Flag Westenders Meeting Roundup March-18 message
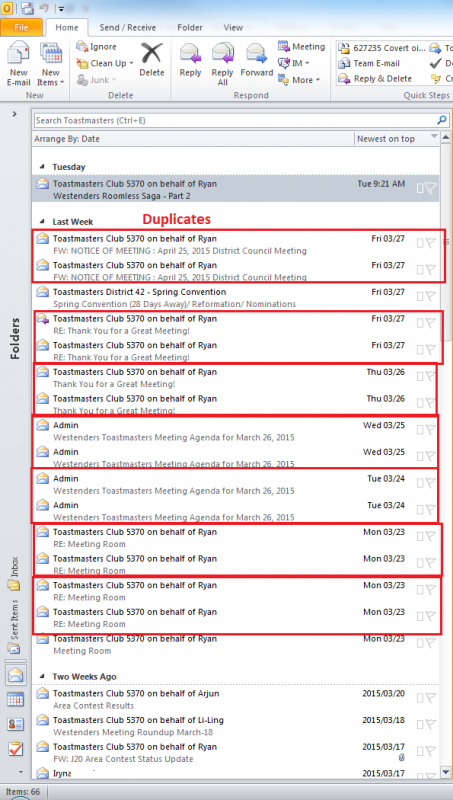Viewport: 453px width, 800px height. tap(432, 725)
